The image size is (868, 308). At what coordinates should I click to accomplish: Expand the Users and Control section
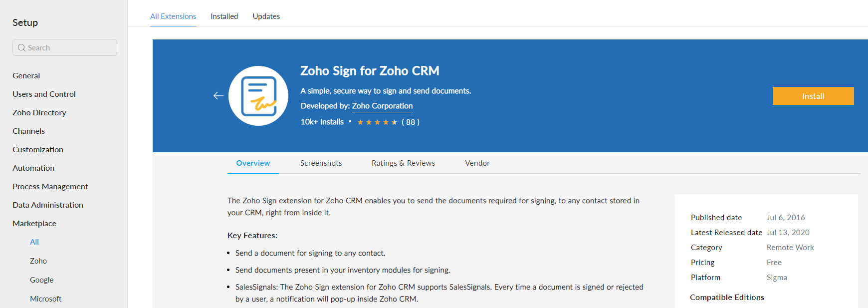pos(44,94)
